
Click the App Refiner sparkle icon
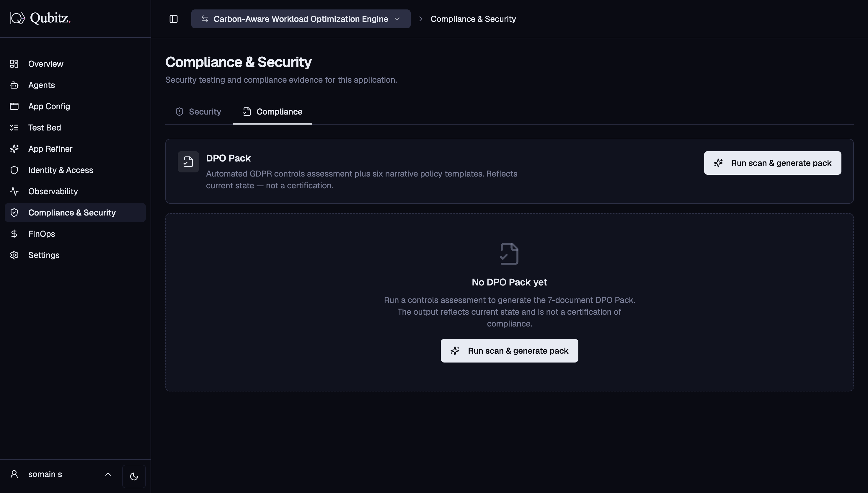click(14, 149)
